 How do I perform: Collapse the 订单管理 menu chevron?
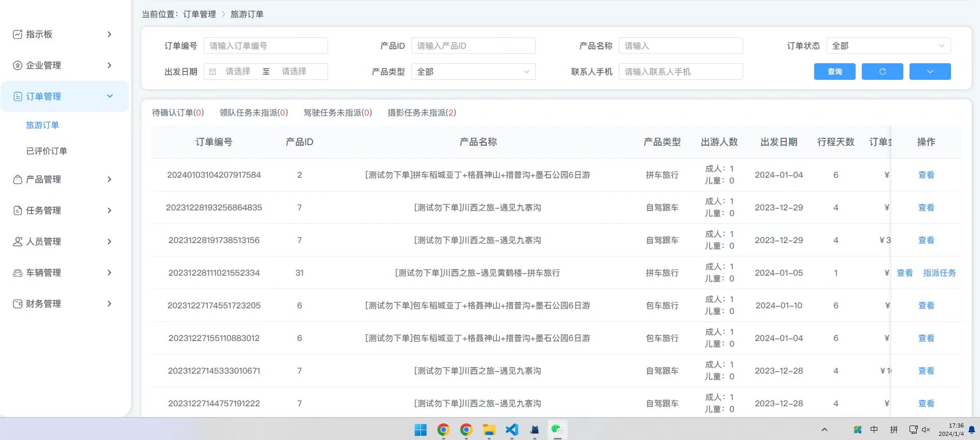[x=109, y=96]
